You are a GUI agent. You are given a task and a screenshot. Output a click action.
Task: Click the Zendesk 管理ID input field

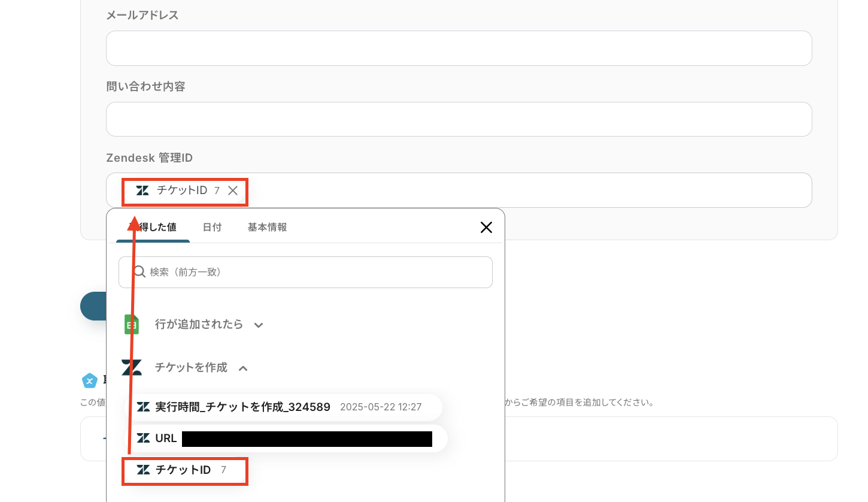coord(459,190)
